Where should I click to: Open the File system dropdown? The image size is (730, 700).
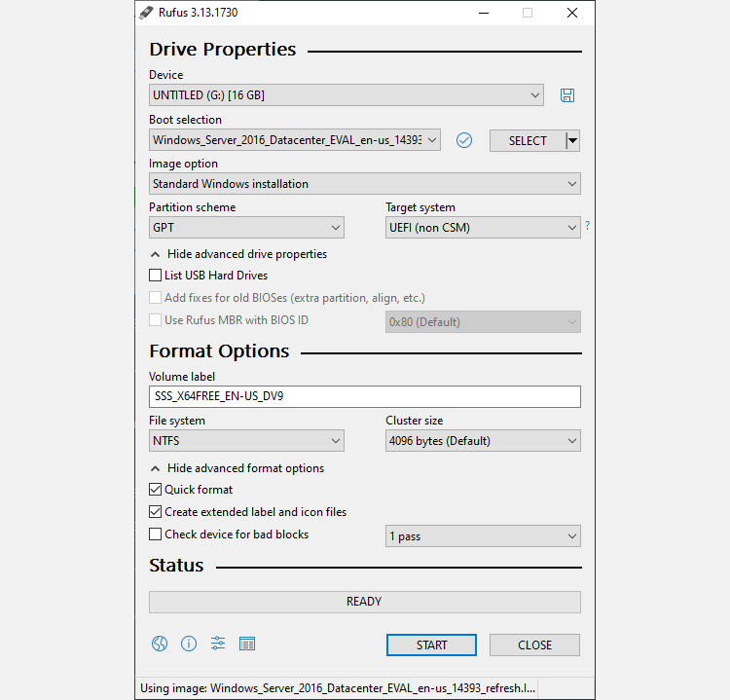coord(246,441)
